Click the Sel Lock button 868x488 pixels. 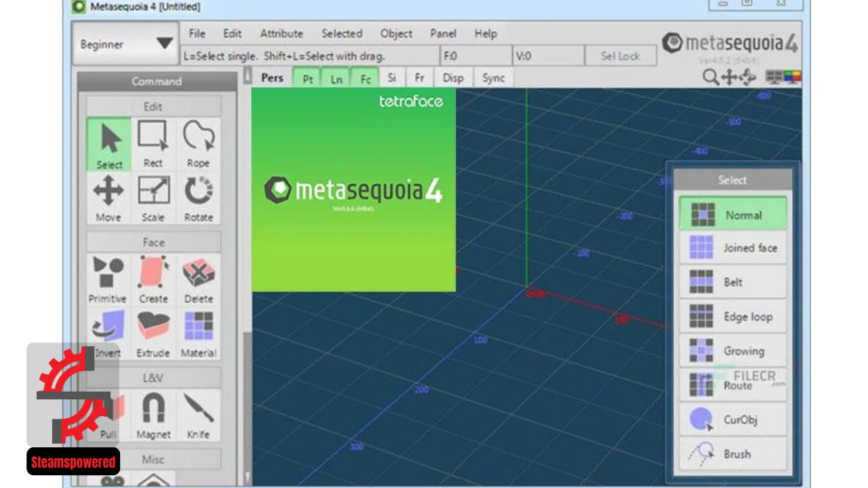(x=620, y=56)
